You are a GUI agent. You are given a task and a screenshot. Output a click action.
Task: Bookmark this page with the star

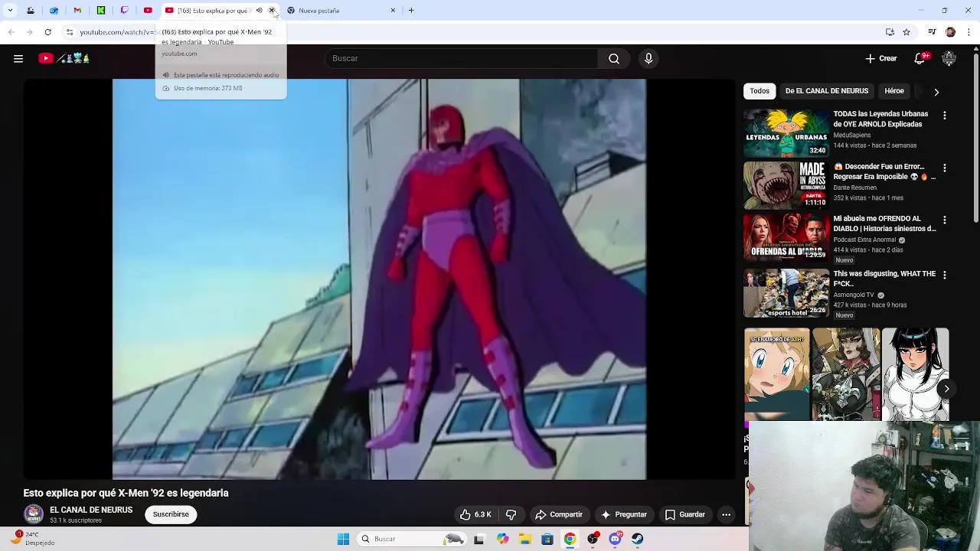click(906, 32)
